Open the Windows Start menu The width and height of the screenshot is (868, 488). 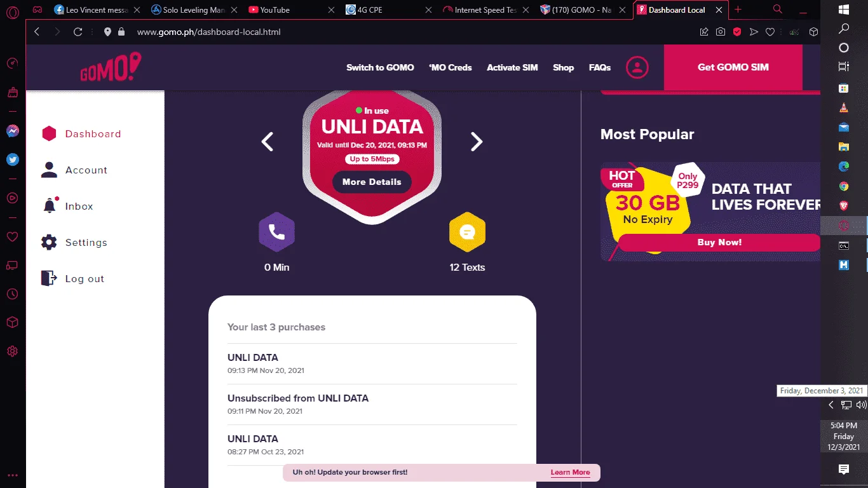tap(844, 10)
